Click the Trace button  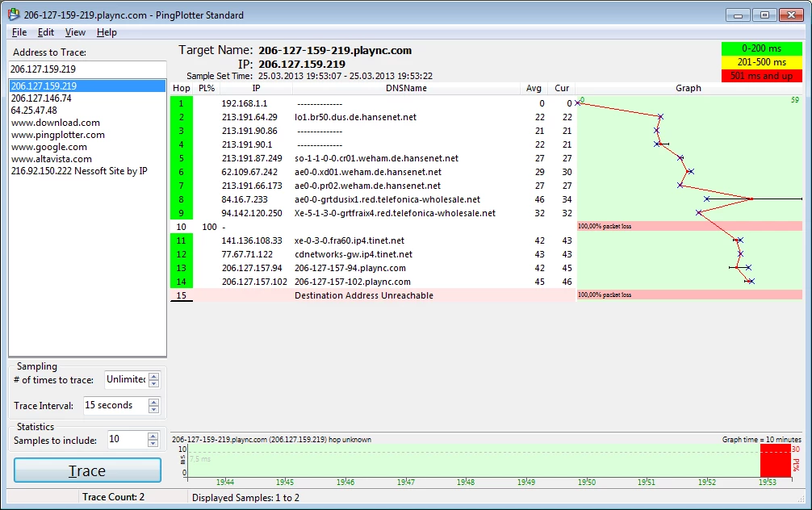pos(87,470)
